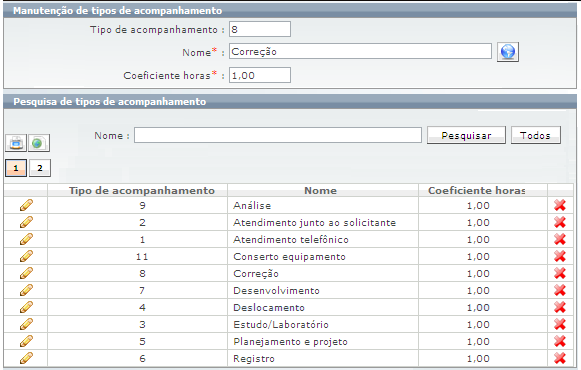This screenshot has height=370, width=581.
Task: Click the red X for Deslocamento
Action: pos(560,307)
